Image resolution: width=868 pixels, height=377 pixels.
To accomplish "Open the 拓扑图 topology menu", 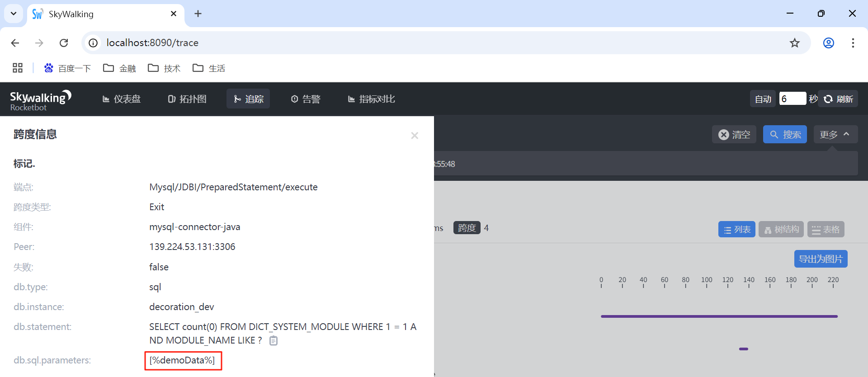I will point(187,99).
